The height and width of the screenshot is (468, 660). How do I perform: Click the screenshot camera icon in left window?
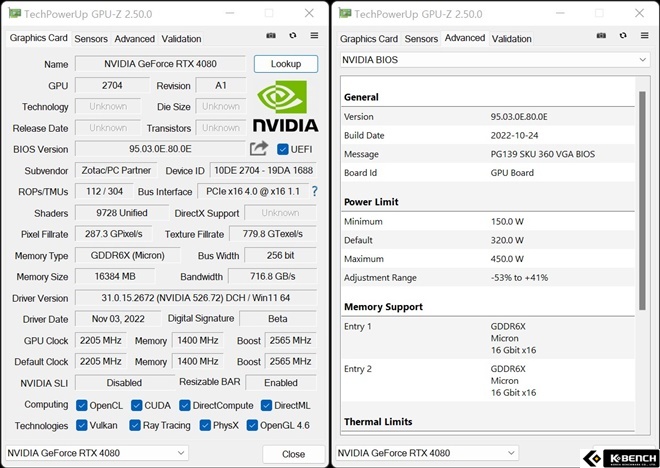pos(271,36)
